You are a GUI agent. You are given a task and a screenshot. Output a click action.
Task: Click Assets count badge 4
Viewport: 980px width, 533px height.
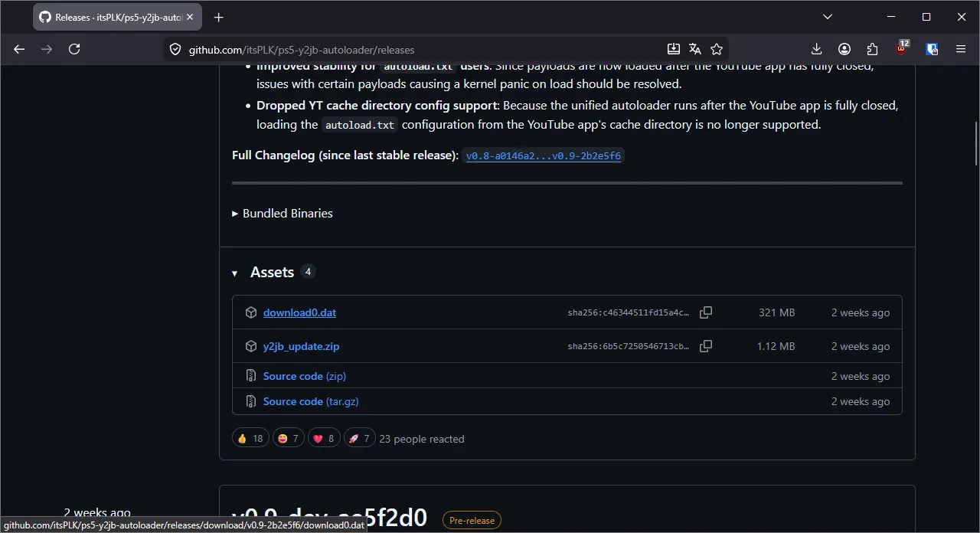(x=308, y=272)
